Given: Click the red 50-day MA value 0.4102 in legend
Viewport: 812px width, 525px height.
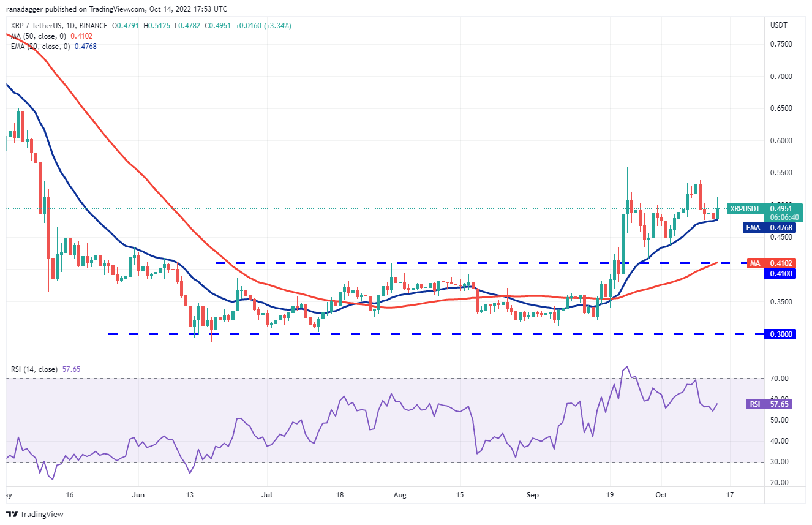Looking at the screenshot, I should (x=82, y=36).
